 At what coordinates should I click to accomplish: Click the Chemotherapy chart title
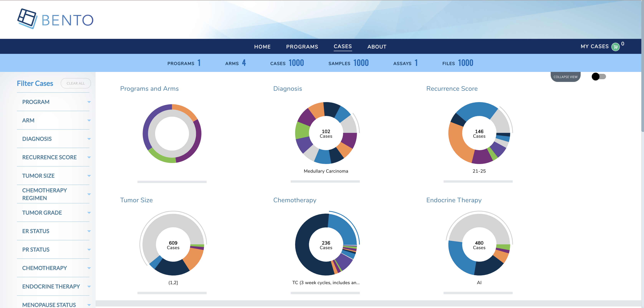pyautogui.click(x=295, y=200)
